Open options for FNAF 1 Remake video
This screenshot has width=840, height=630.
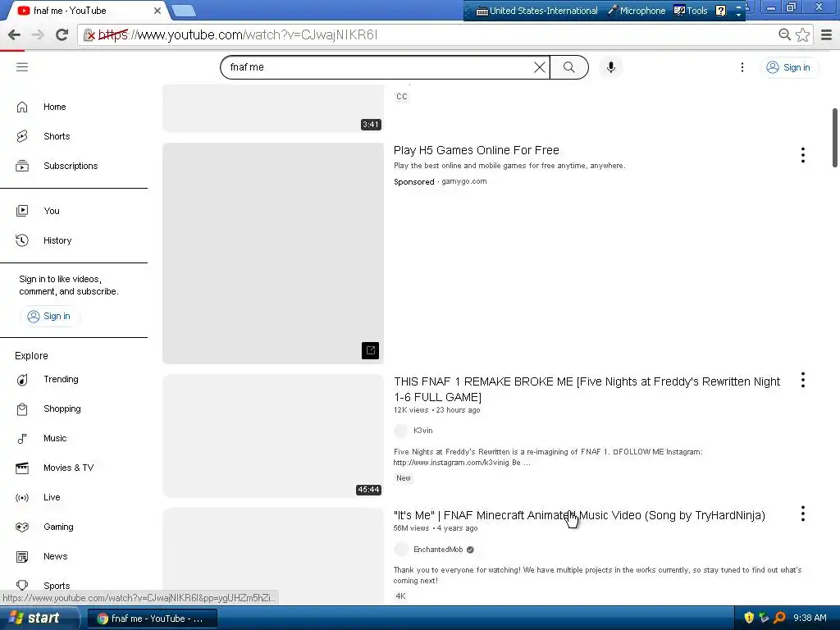click(802, 380)
